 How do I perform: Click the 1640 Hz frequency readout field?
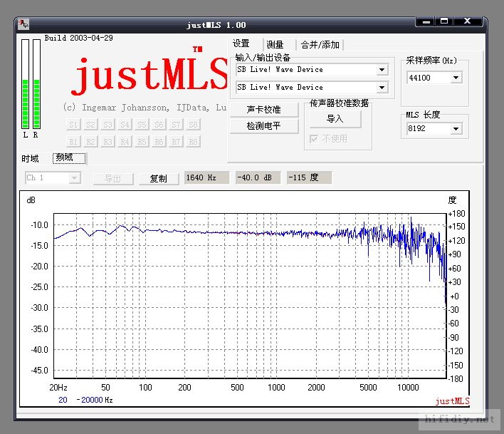[206, 178]
